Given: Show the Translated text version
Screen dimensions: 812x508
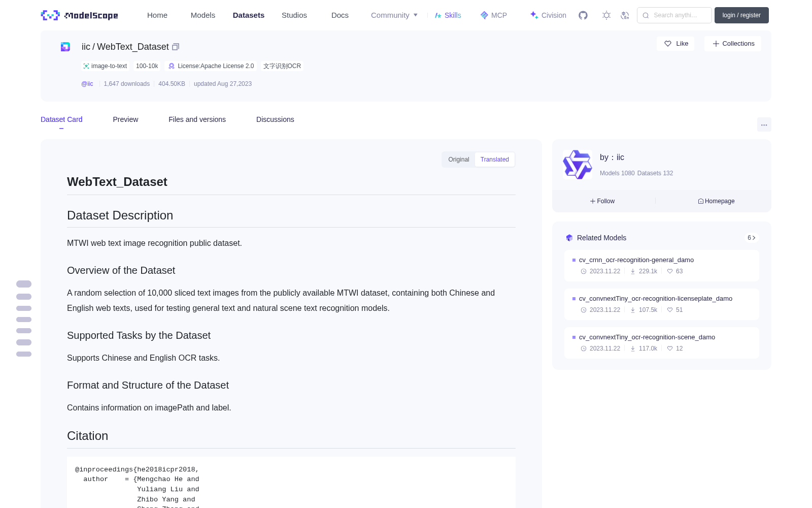Looking at the screenshot, I should pyautogui.click(x=495, y=160).
